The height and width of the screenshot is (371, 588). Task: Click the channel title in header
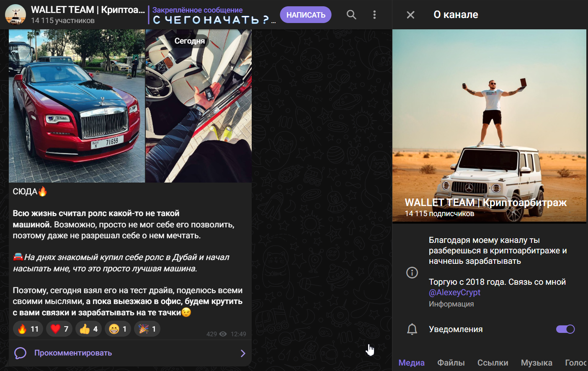(x=88, y=10)
